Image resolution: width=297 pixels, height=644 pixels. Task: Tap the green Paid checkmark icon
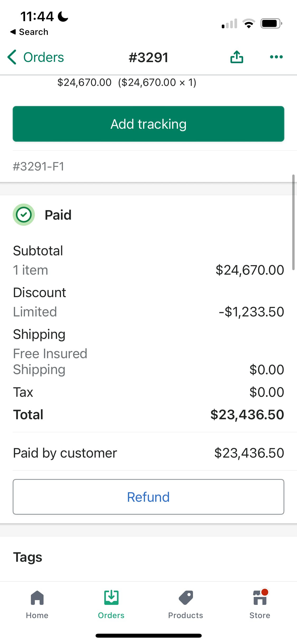[24, 215]
